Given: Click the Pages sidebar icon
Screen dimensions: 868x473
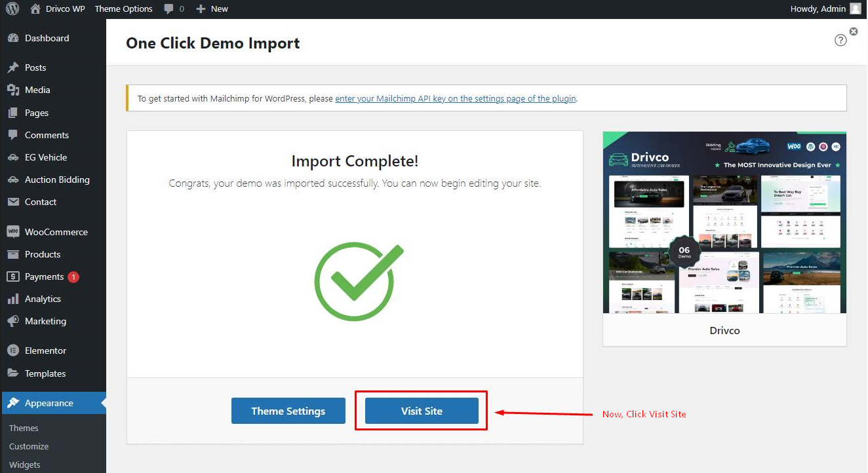Looking at the screenshot, I should click(13, 113).
